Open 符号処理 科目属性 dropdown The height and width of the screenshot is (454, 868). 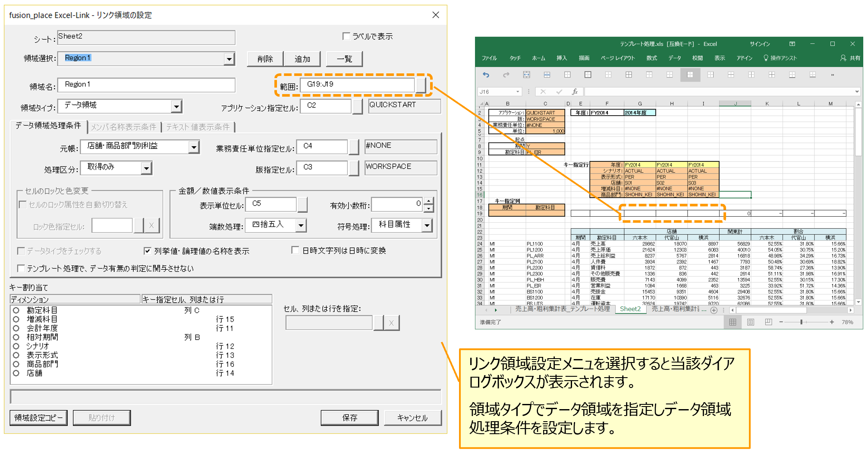[x=427, y=225]
